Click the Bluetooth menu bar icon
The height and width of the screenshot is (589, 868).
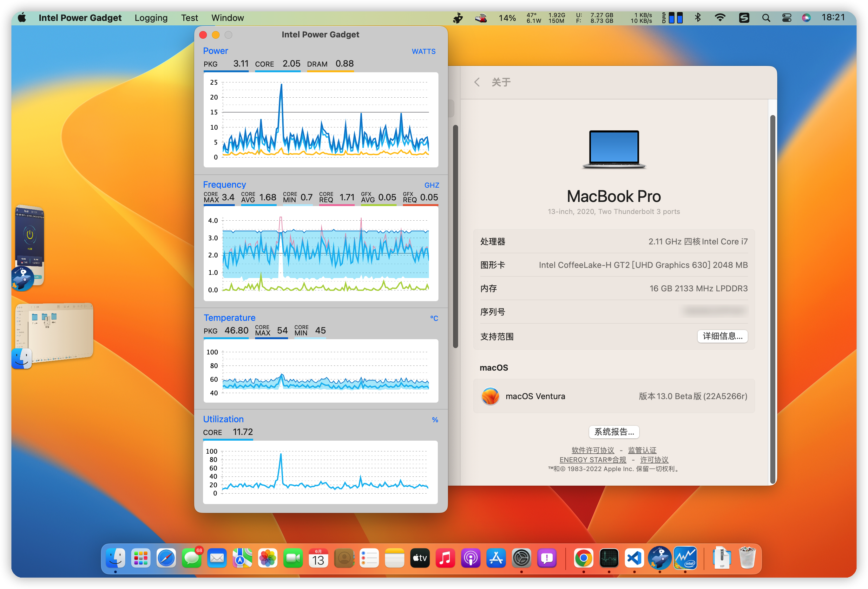click(697, 17)
